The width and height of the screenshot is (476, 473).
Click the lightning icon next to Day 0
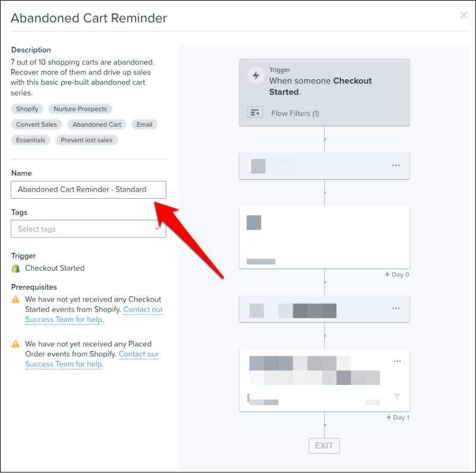tap(387, 274)
